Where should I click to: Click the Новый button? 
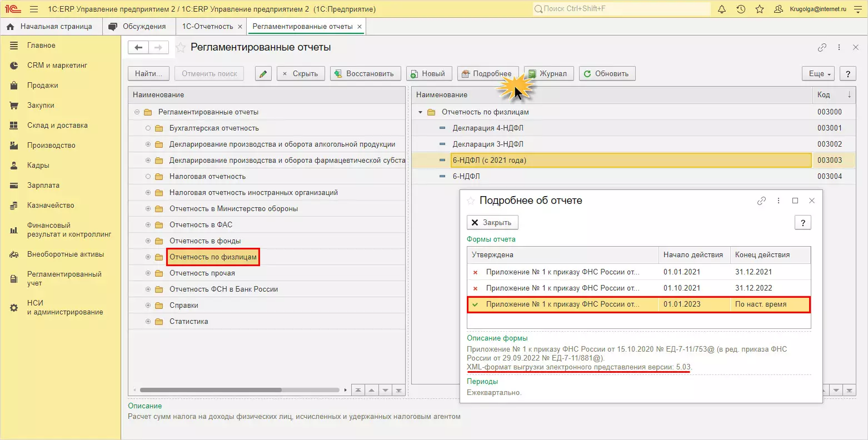tap(429, 73)
